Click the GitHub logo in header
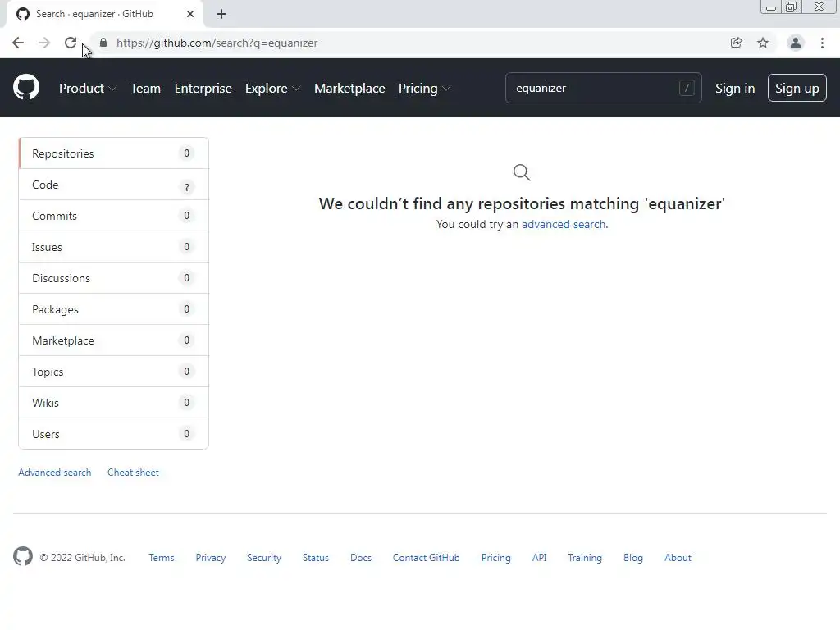The image size is (840, 630). point(26,88)
